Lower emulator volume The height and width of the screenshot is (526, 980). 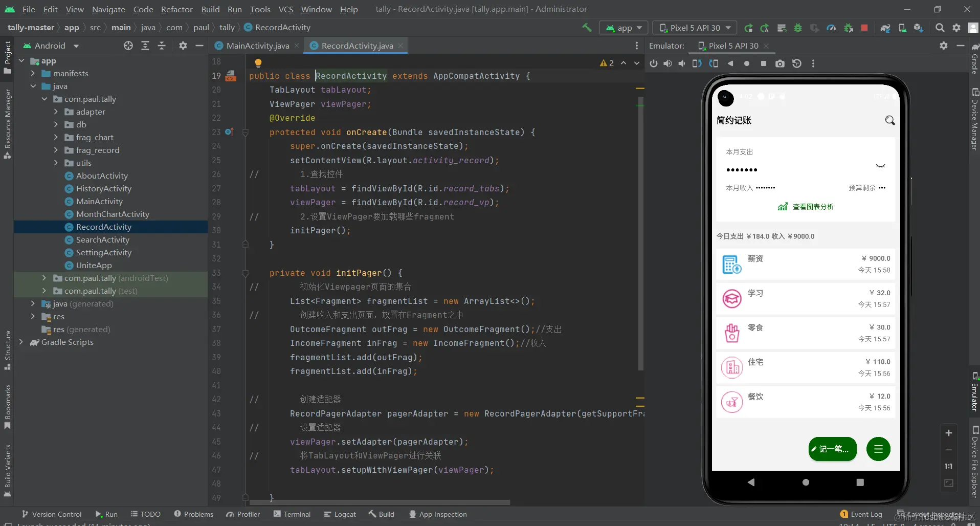[x=682, y=63]
